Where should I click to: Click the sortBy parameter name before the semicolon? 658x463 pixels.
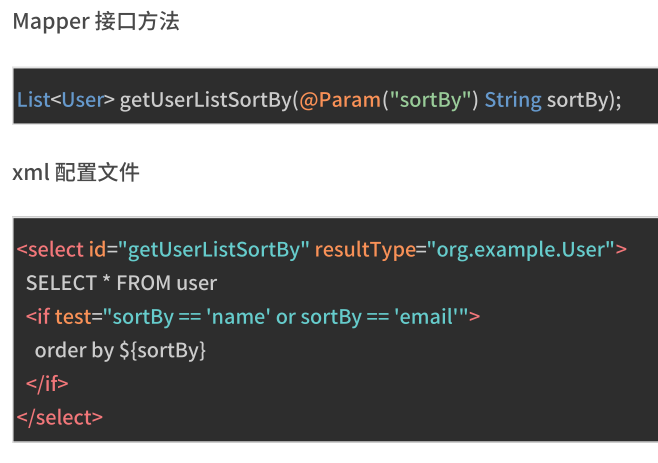(x=579, y=100)
